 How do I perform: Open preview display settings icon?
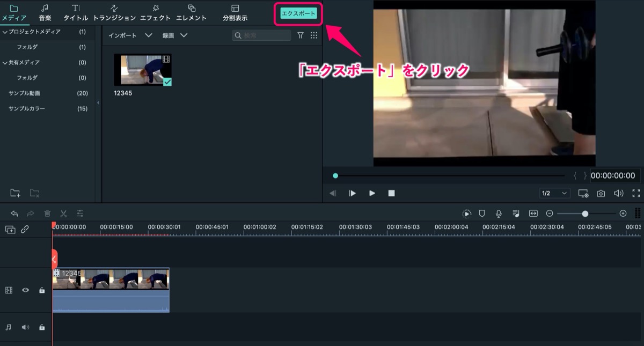583,193
